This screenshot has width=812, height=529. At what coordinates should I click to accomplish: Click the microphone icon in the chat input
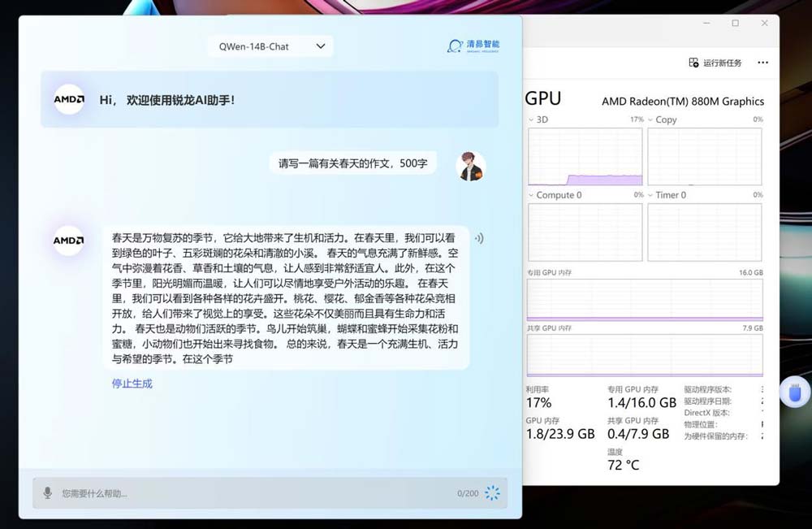click(x=48, y=492)
